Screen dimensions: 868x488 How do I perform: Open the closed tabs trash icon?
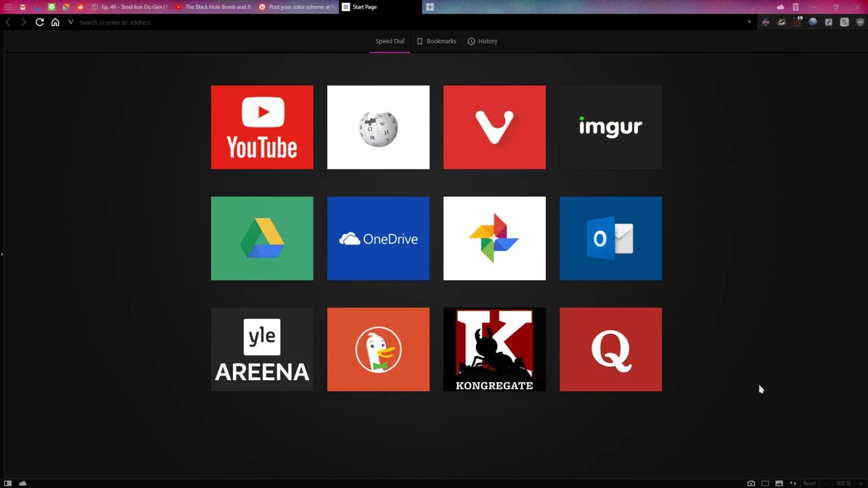[797, 7]
